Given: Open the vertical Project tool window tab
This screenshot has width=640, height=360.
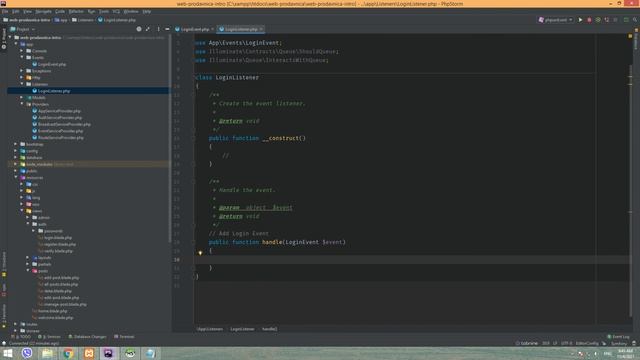Looking at the screenshot, I should tap(4, 39).
